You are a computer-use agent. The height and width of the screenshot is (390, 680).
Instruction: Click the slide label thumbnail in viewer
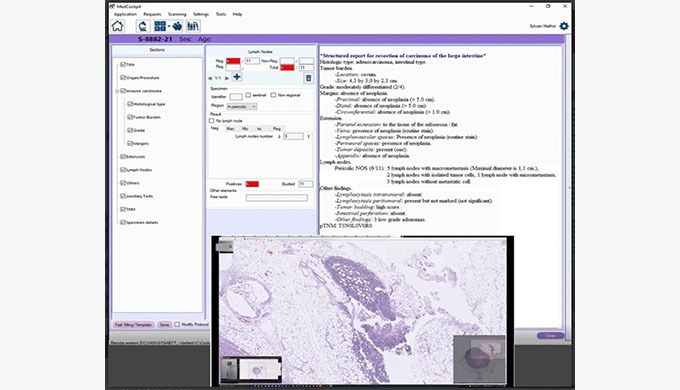pos(229,370)
